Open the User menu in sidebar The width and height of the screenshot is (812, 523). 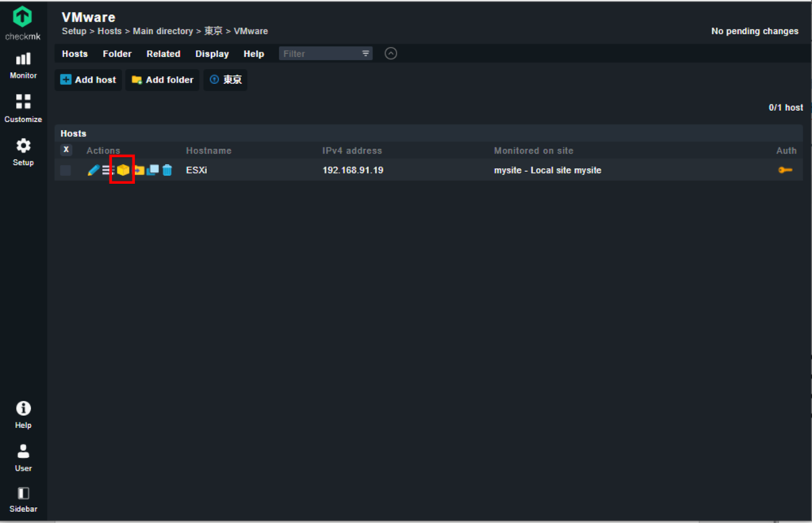click(23, 458)
